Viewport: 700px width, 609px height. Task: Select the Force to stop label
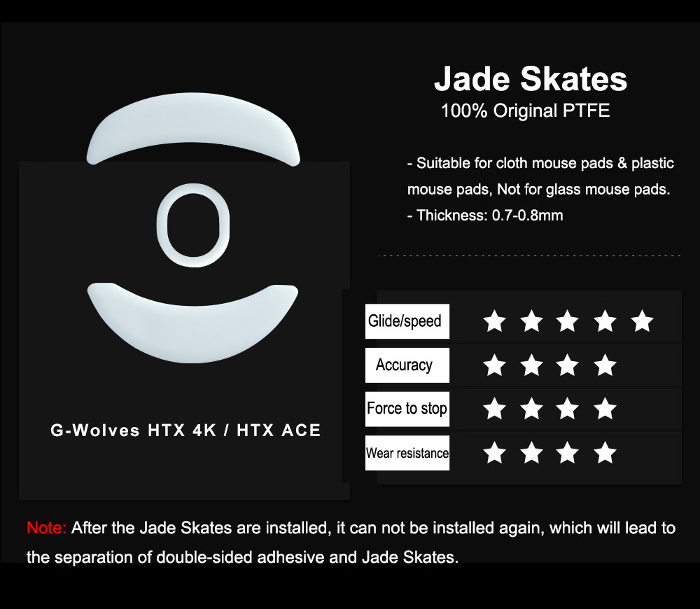407,408
